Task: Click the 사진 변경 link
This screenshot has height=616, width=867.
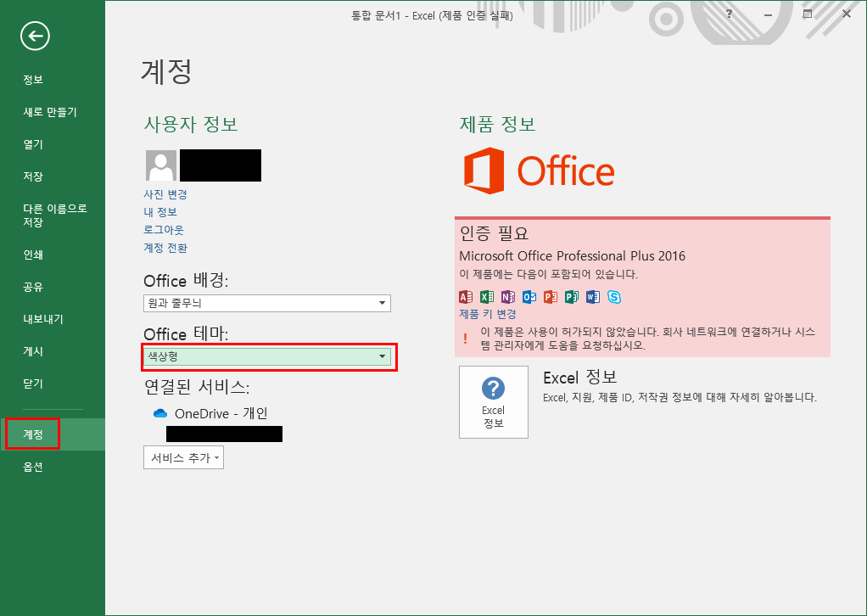Action: 165,194
